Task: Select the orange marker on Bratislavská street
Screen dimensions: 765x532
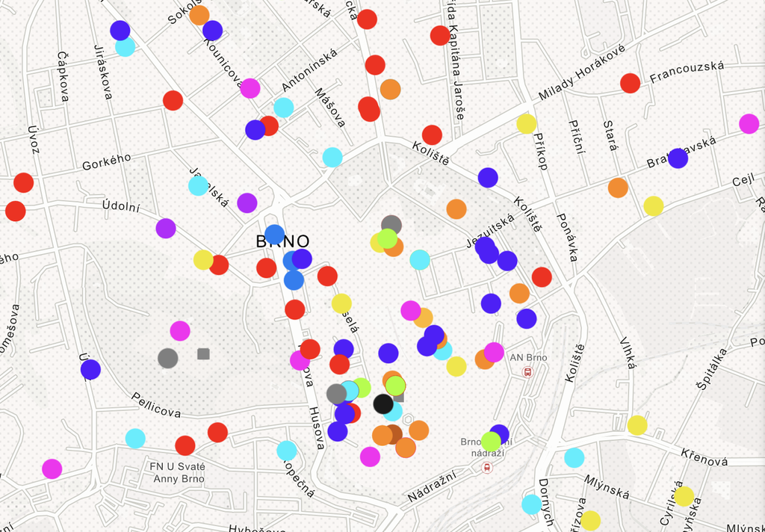Action: [x=618, y=188]
